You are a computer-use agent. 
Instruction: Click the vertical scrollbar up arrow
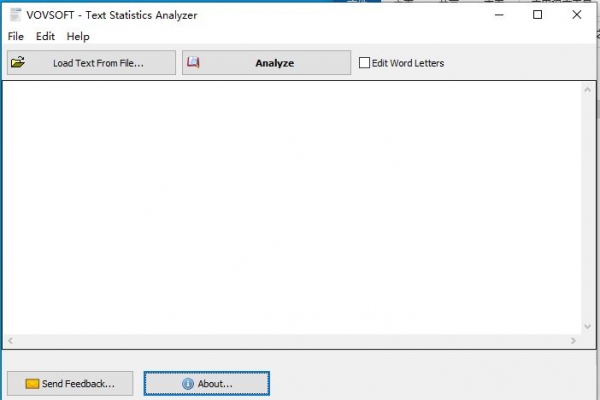(588, 90)
